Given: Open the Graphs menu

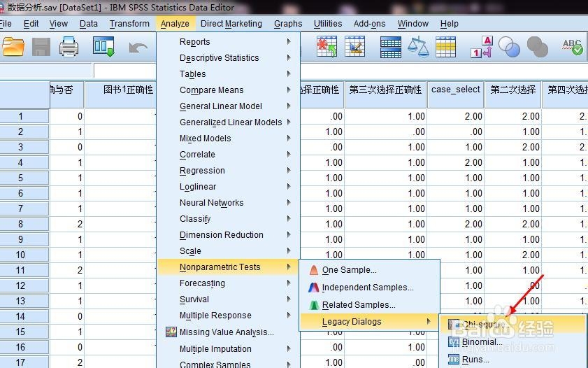Looking at the screenshot, I should 288,24.
